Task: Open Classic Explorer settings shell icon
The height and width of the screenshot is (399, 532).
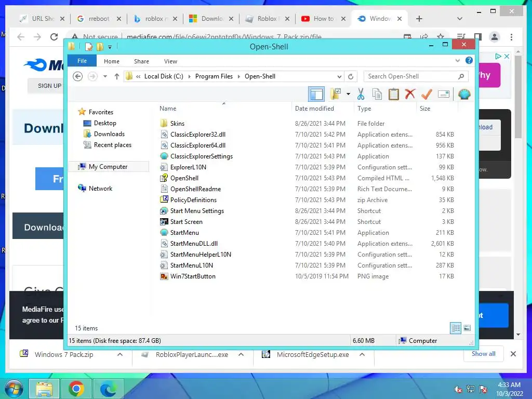Action: (x=464, y=94)
